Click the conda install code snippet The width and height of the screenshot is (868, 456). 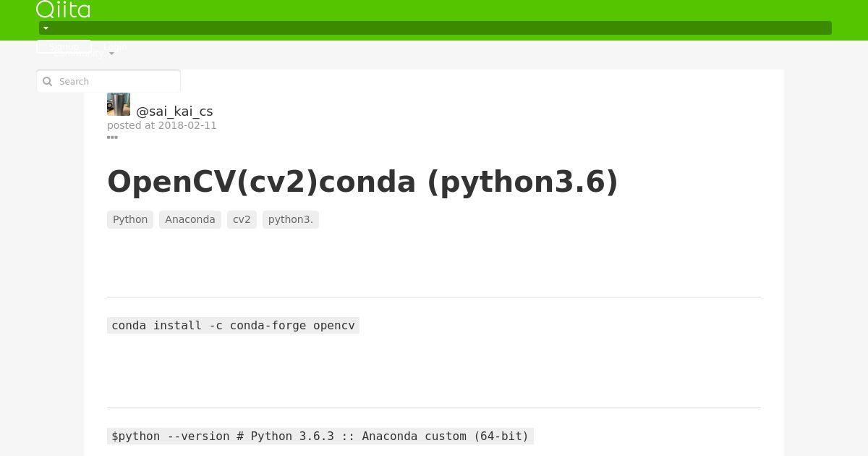click(233, 326)
